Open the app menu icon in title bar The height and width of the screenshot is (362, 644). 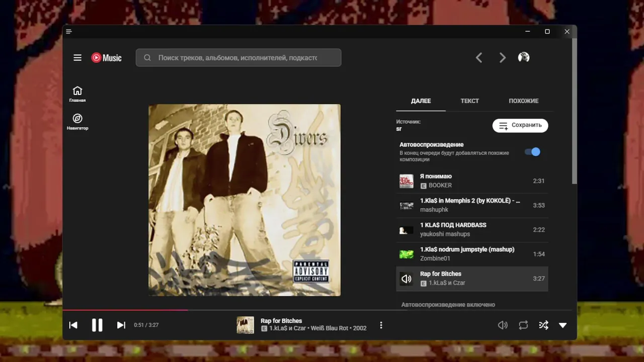point(69,32)
